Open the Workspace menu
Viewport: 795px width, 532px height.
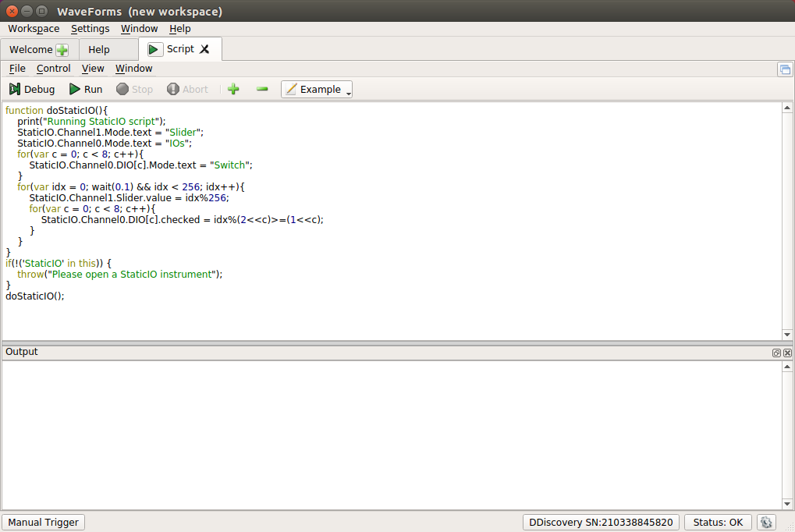tap(34, 29)
